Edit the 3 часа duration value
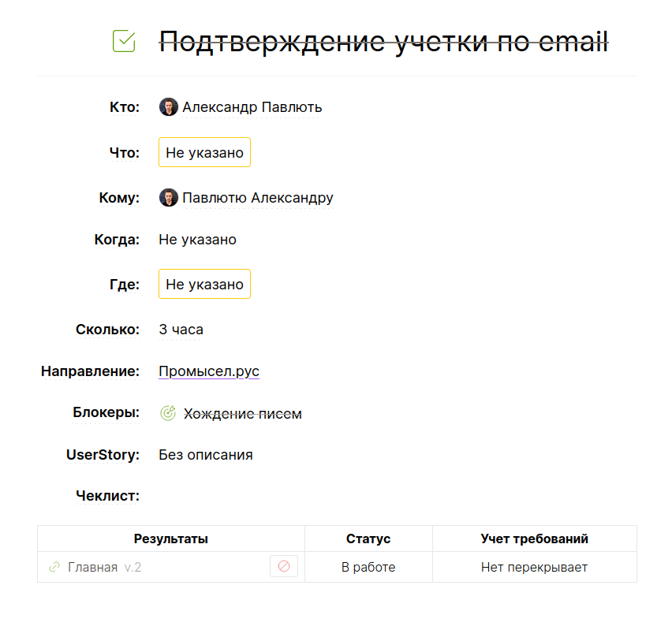672x641 pixels. [x=181, y=330]
